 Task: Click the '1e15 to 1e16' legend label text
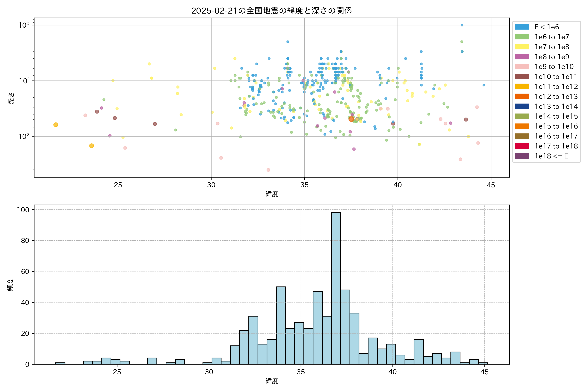click(556, 126)
